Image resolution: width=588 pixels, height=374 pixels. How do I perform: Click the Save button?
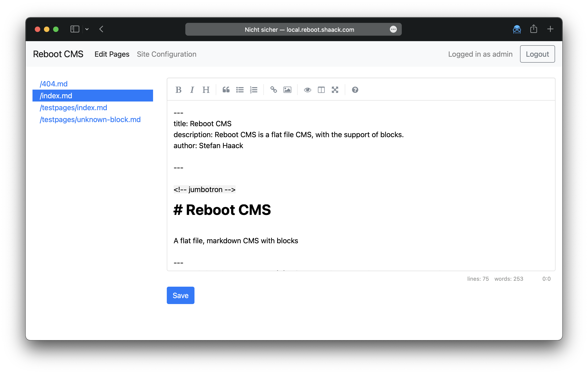[181, 295]
